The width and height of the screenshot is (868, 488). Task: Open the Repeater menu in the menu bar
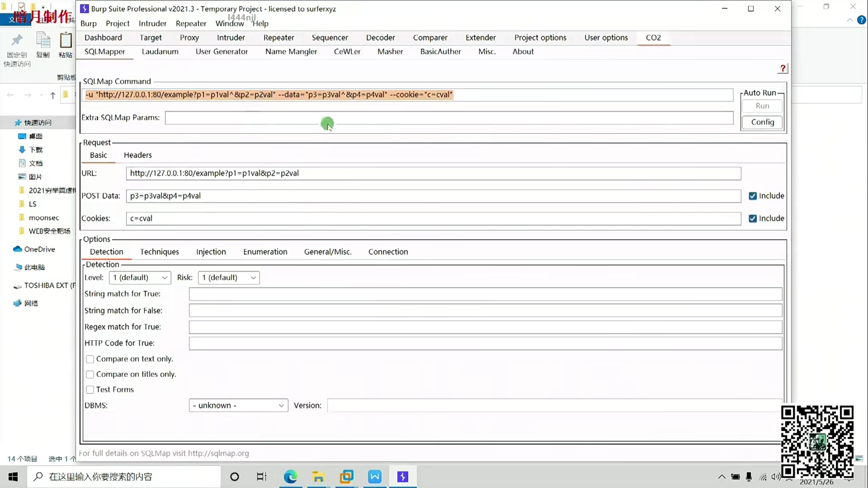click(191, 23)
